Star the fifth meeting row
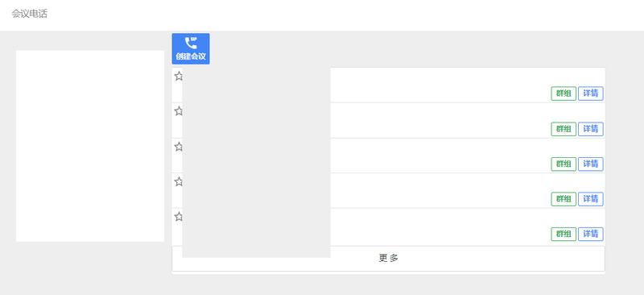 click(x=178, y=217)
